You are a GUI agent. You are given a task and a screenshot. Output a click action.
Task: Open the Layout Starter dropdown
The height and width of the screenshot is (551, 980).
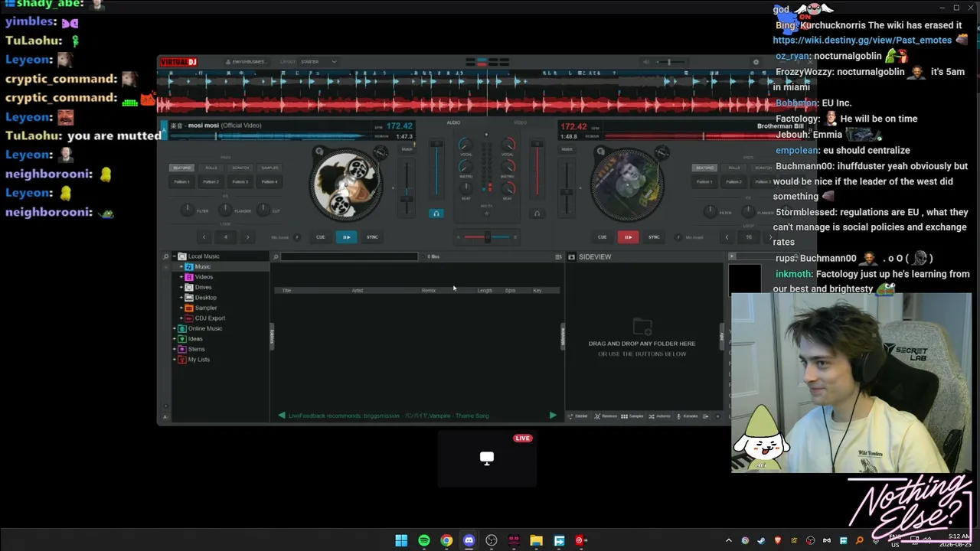[x=319, y=62]
